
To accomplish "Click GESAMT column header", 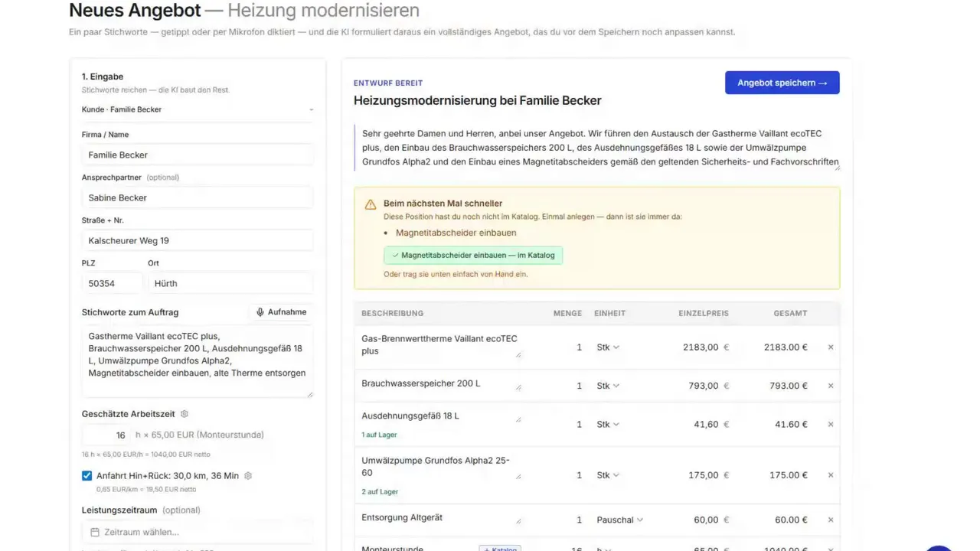I will [790, 313].
